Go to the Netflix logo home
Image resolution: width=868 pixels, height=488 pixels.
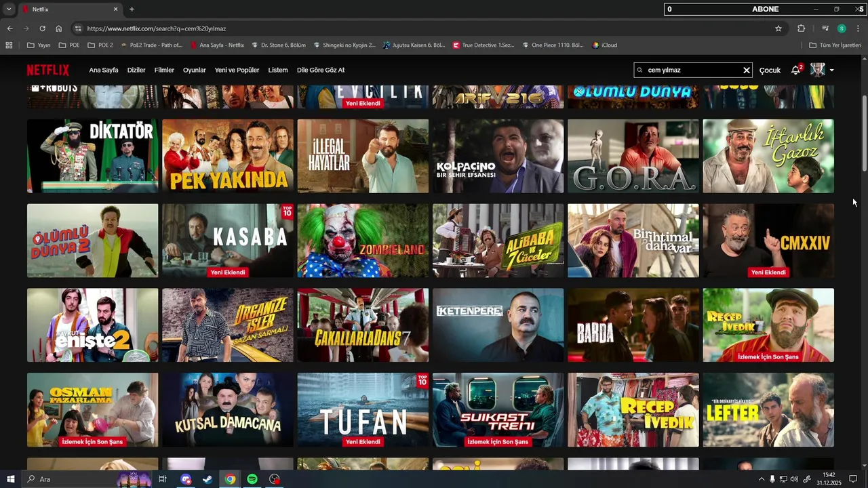(x=48, y=70)
